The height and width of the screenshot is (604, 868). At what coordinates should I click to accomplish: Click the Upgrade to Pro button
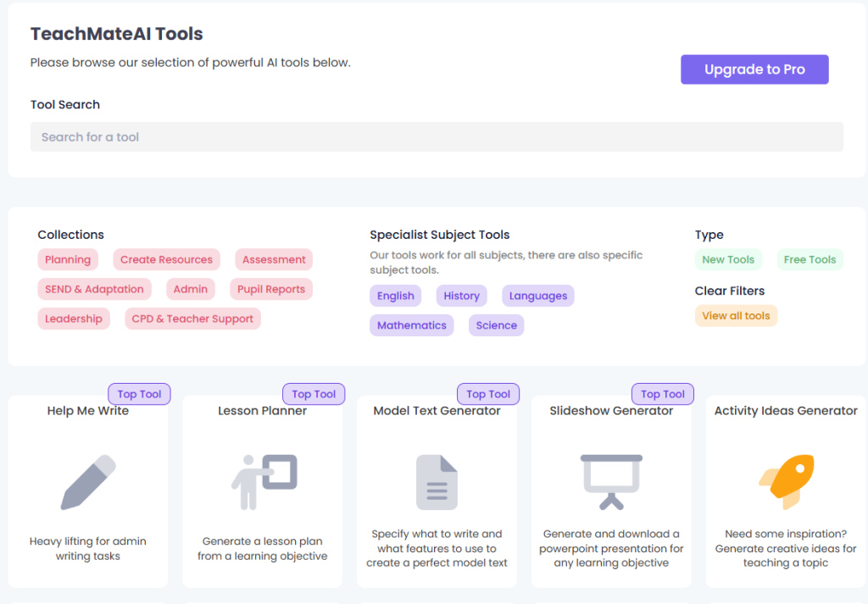tap(754, 69)
